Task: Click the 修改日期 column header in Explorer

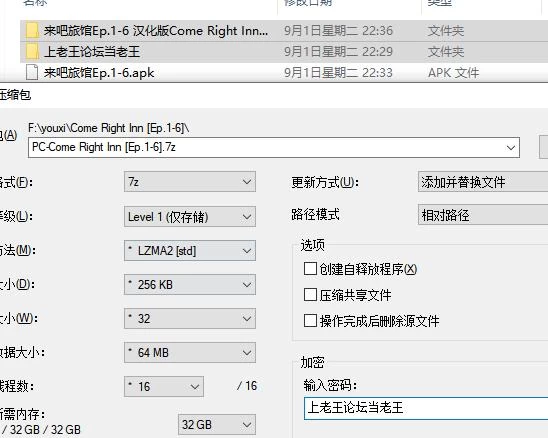Action: pyautogui.click(x=308, y=3)
